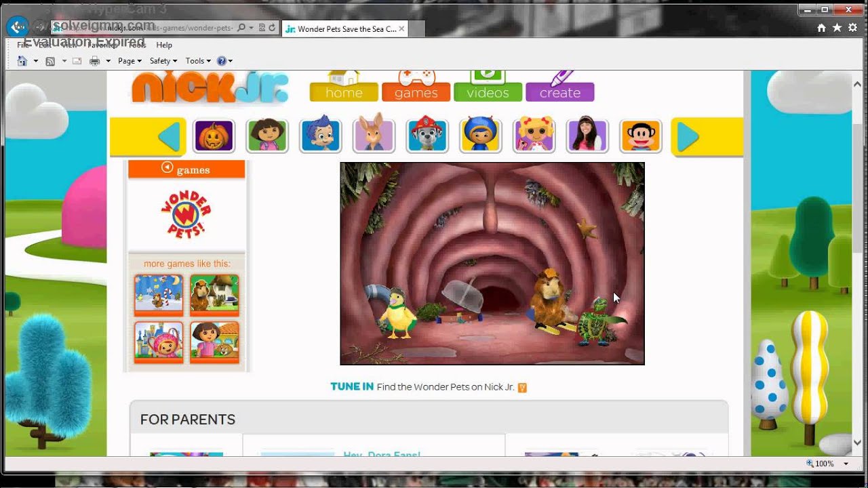Click Linny the guinea pig in game
This screenshot has height=488, width=868.
pyautogui.click(x=550, y=300)
